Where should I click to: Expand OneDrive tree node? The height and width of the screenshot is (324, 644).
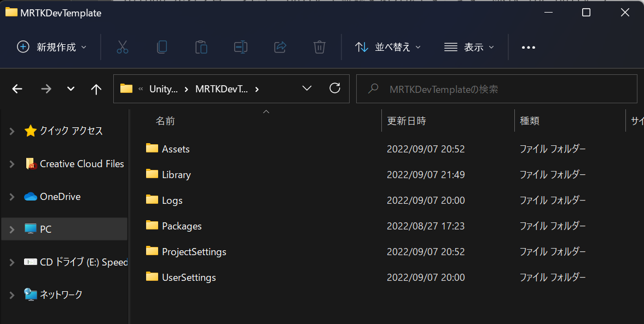point(12,197)
